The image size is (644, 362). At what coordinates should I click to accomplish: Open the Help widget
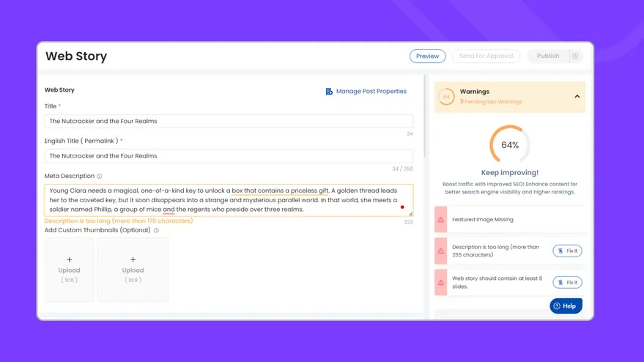coord(566,306)
